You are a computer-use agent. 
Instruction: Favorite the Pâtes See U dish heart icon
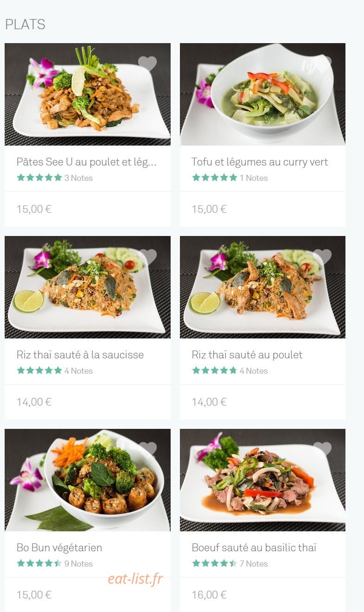pos(147,64)
